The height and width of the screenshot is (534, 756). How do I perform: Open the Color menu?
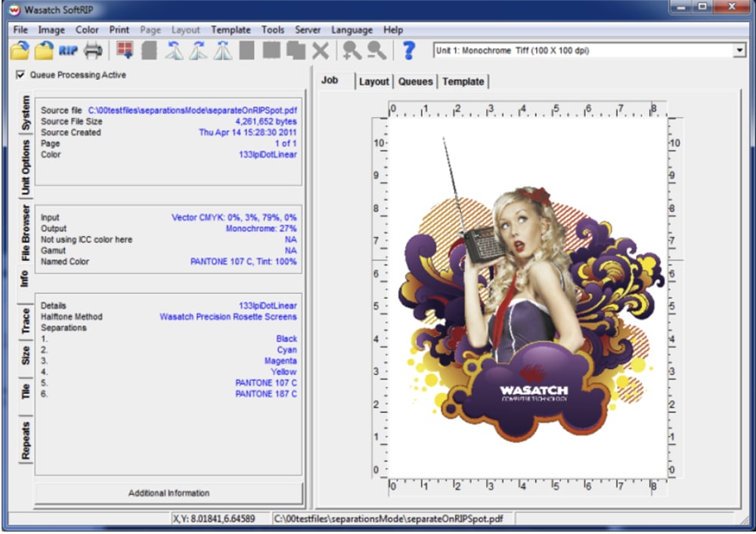(87, 29)
